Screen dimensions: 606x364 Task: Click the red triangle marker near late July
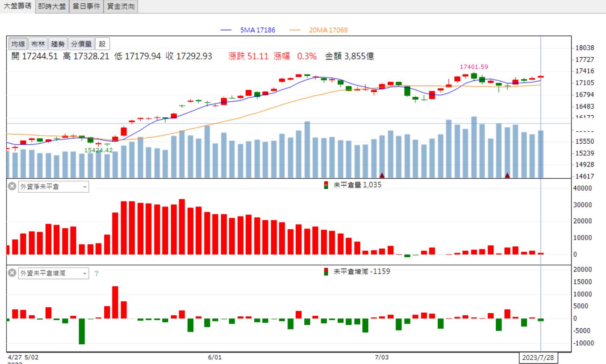pos(507,175)
